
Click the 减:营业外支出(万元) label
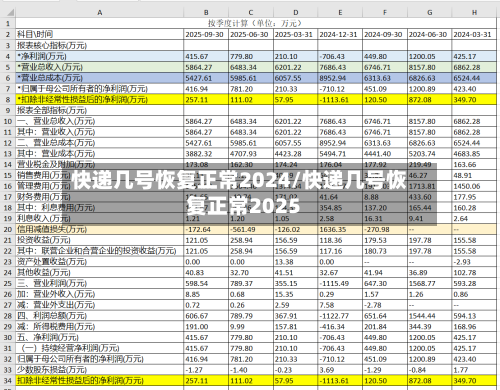[56, 305]
